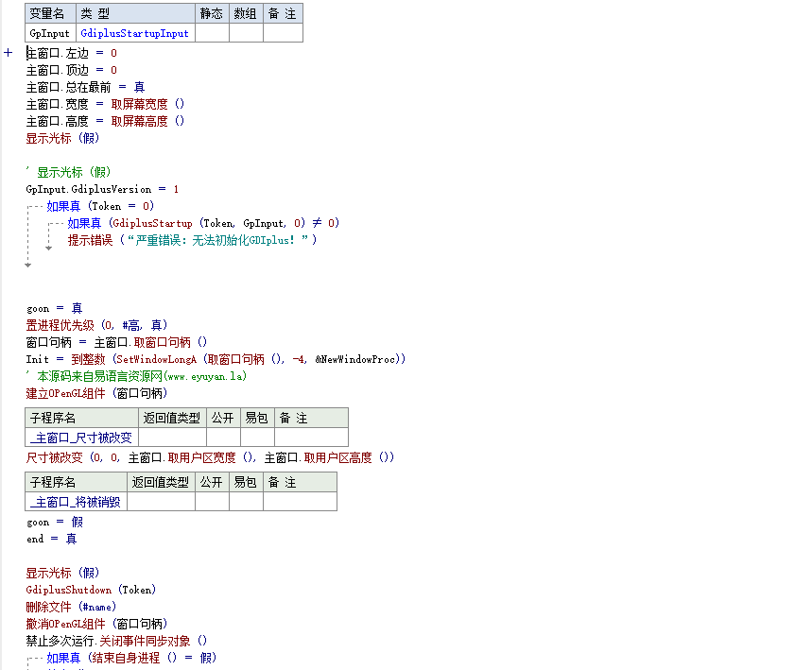Viewport: 812px width, 670px height.
Task: Click the 取屏幕宽度 () function call
Action: (x=147, y=104)
